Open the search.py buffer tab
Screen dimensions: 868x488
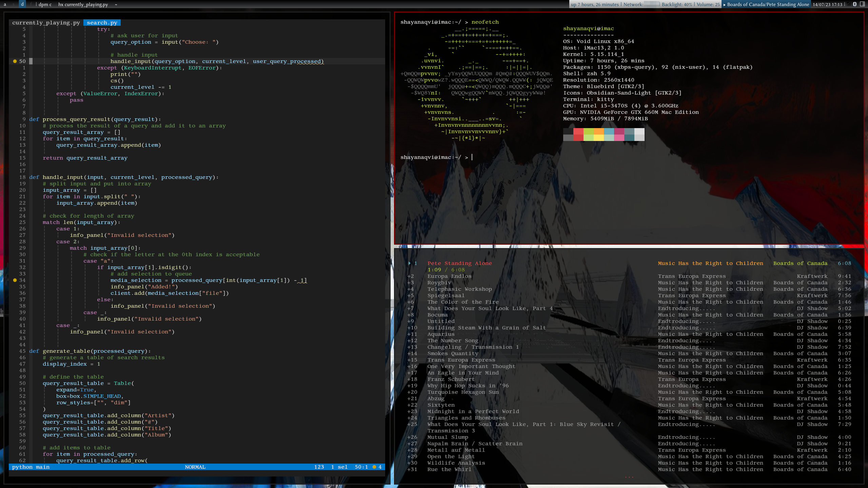click(x=102, y=23)
